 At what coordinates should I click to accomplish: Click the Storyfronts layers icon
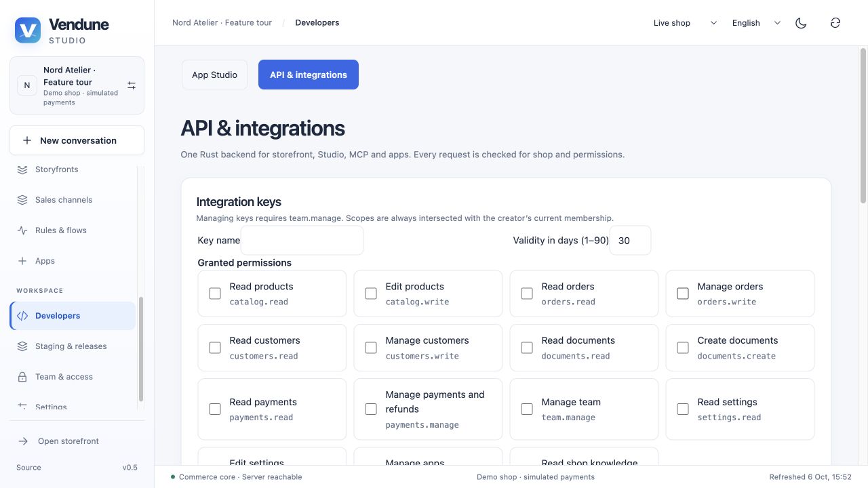(22, 169)
